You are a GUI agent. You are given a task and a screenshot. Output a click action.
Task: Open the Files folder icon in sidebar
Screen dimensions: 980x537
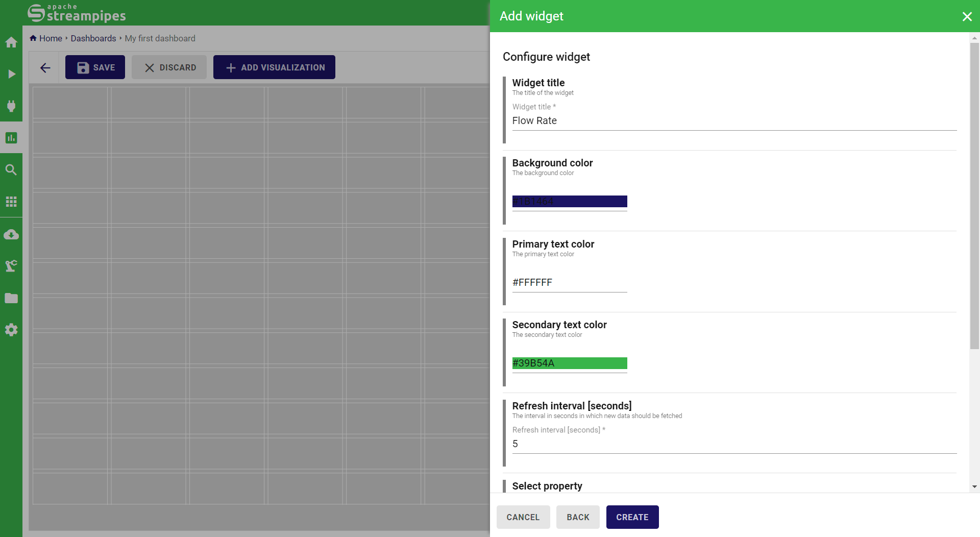coord(11,298)
